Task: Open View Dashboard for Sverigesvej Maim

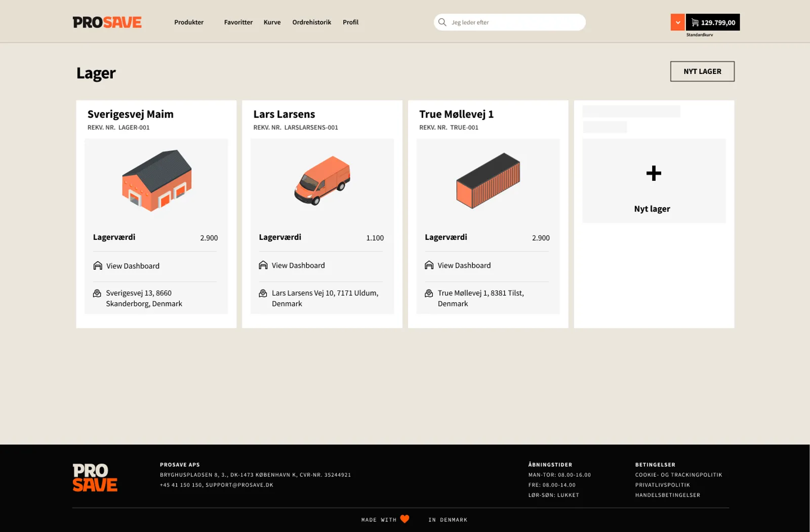Action: [x=133, y=266]
